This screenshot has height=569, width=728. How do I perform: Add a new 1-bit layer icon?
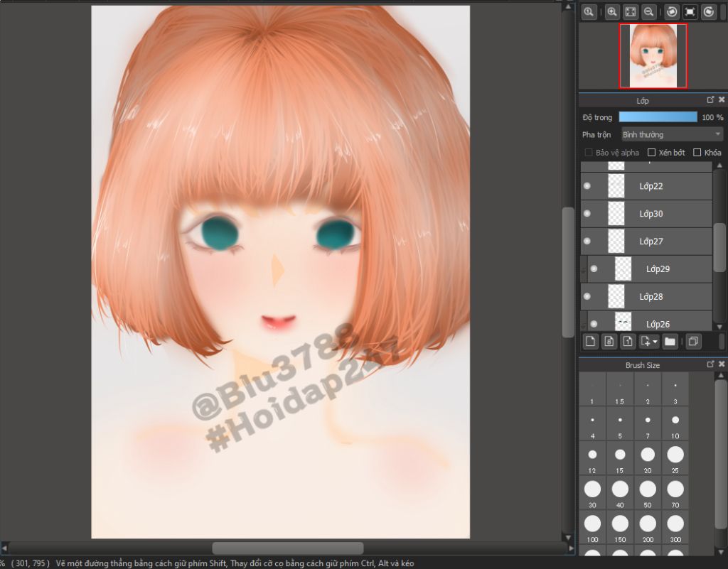(x=627, y=342)
